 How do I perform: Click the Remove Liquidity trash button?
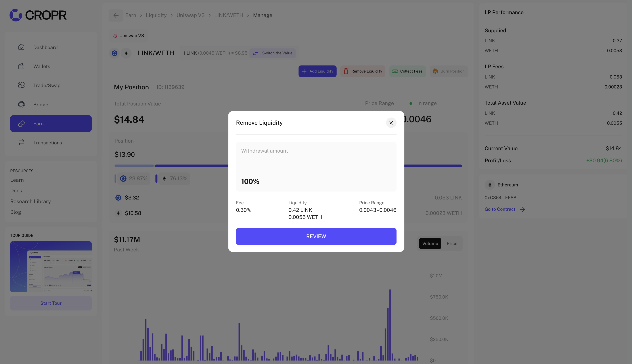363,71
